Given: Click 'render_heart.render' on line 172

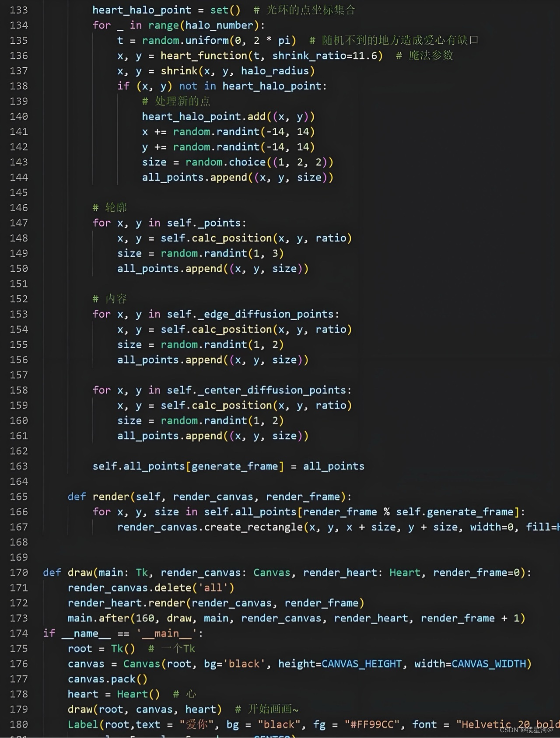Looking at the screenshot, I should tap(126, 603).
